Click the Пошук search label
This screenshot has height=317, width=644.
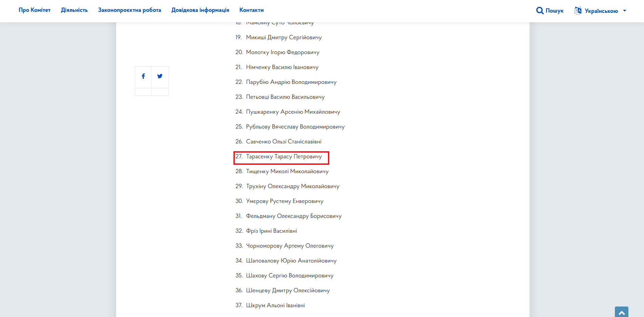[555, 11]
